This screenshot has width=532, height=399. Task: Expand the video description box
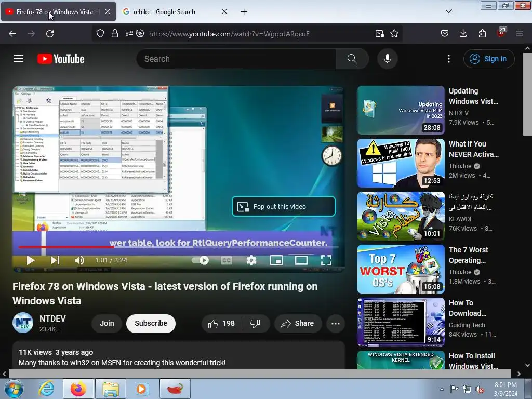(x=179, y=355)
